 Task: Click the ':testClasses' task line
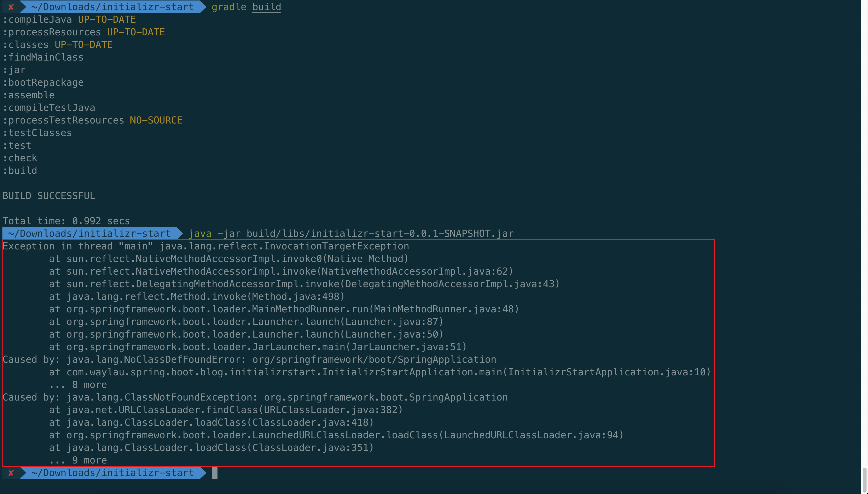pyautogui.click(x=37, y=133)
